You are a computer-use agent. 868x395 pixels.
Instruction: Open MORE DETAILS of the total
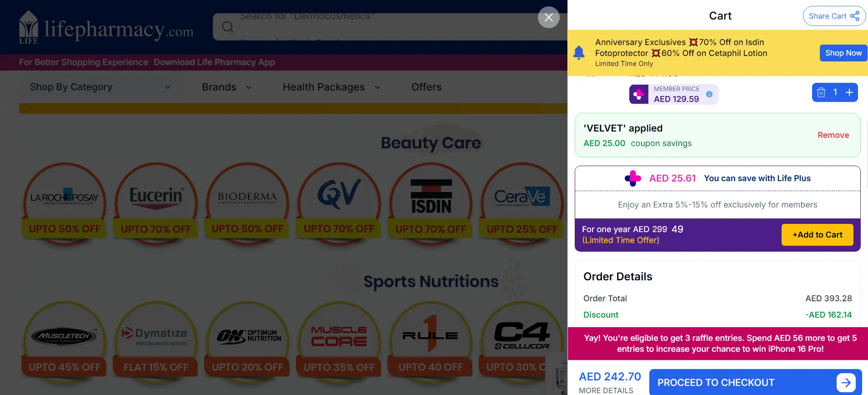[606, 390]
